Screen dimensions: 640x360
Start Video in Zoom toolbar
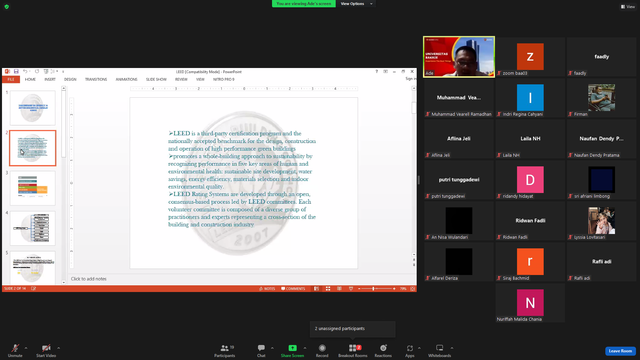[x=46, y=350]
